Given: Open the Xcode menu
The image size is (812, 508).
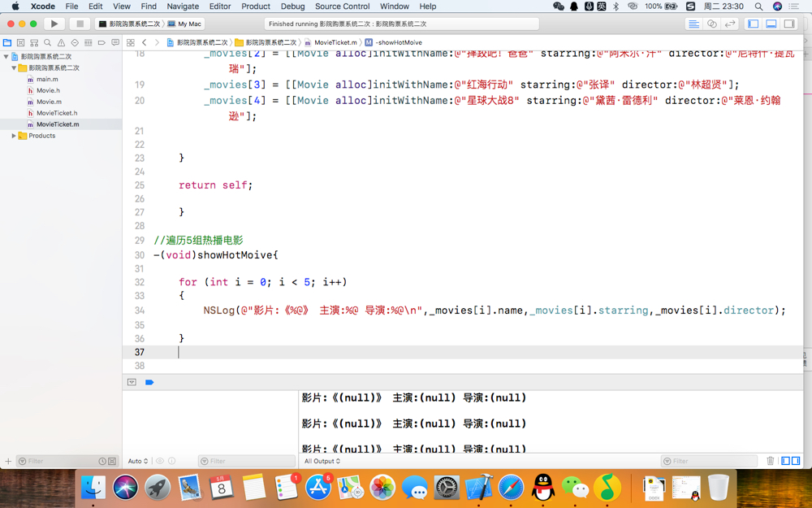Looking at the screenshot, I should (42, 7).
